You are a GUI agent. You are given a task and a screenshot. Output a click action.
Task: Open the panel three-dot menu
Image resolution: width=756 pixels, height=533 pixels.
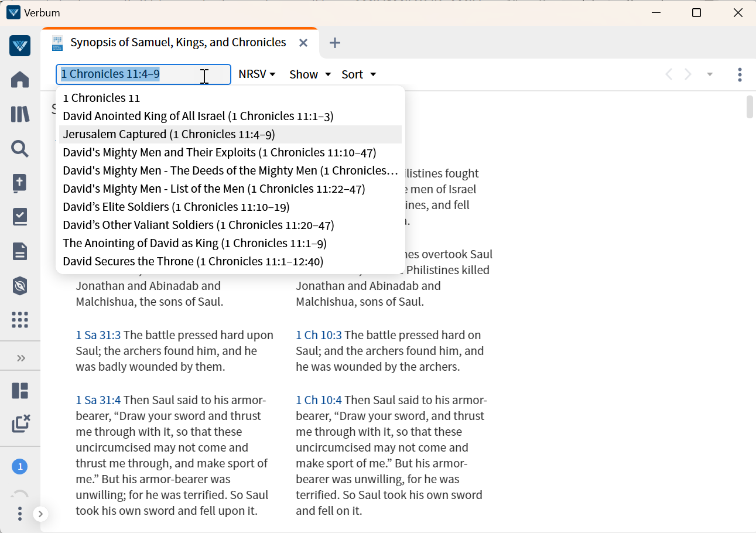740,74
